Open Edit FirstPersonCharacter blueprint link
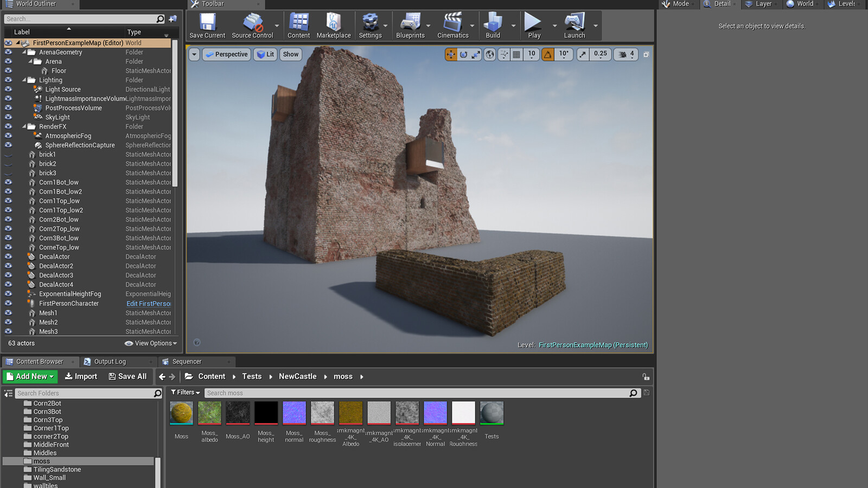The image size is (868, 488). (148, 304)
